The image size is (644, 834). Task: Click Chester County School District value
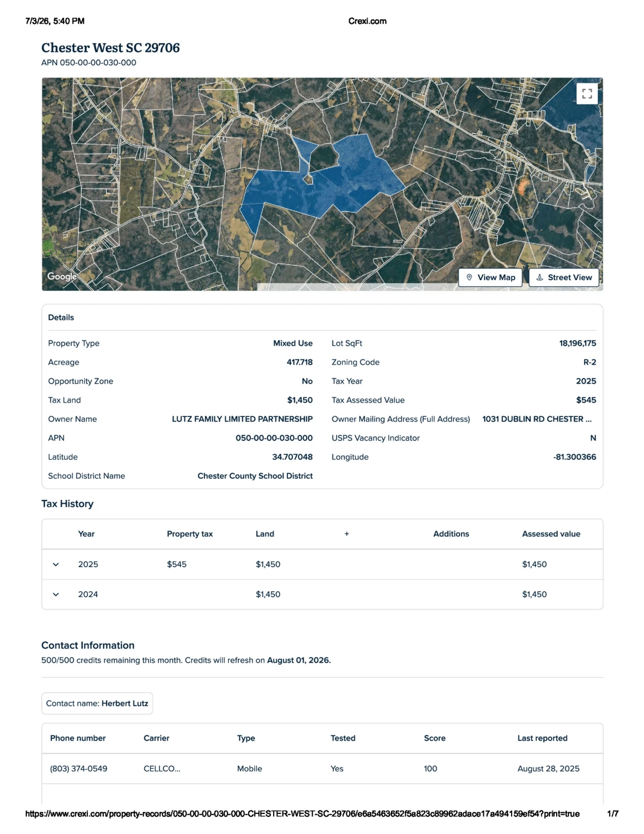click(255, 475)
